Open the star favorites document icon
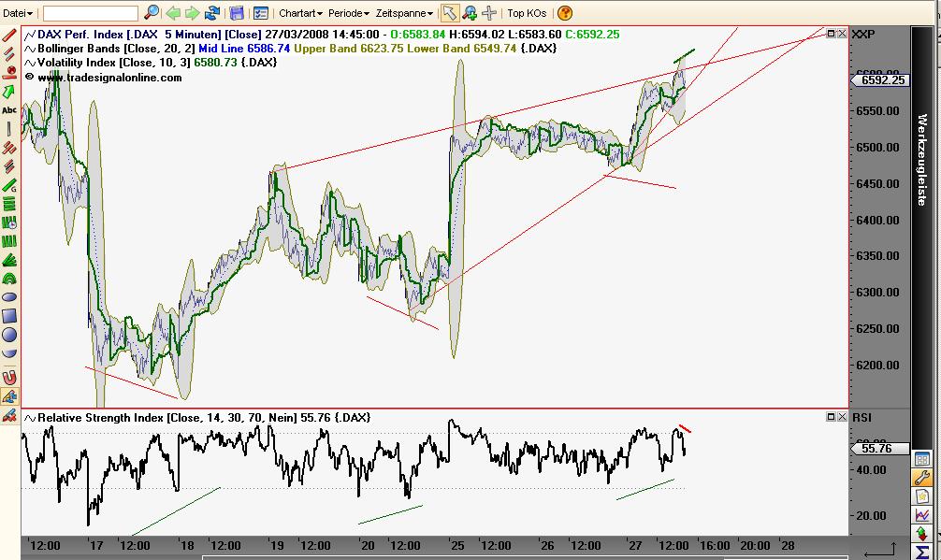The width and height of the screenshot is (941, 560). [x=922, y=496]
